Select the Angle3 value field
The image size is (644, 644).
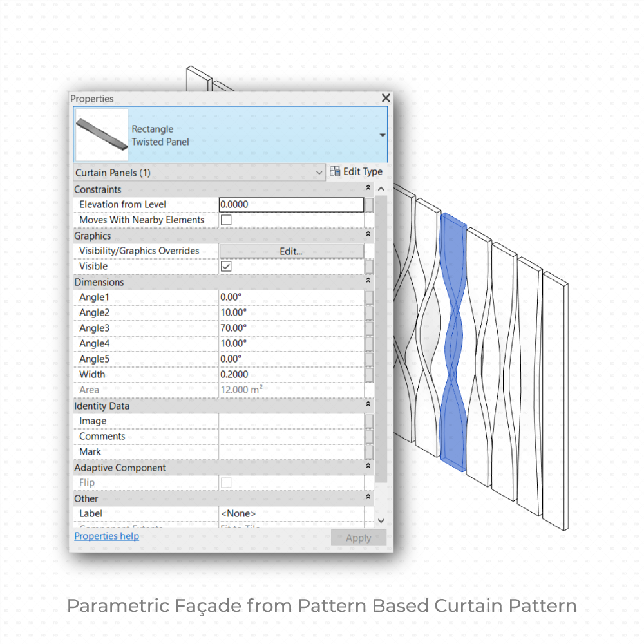291,328
